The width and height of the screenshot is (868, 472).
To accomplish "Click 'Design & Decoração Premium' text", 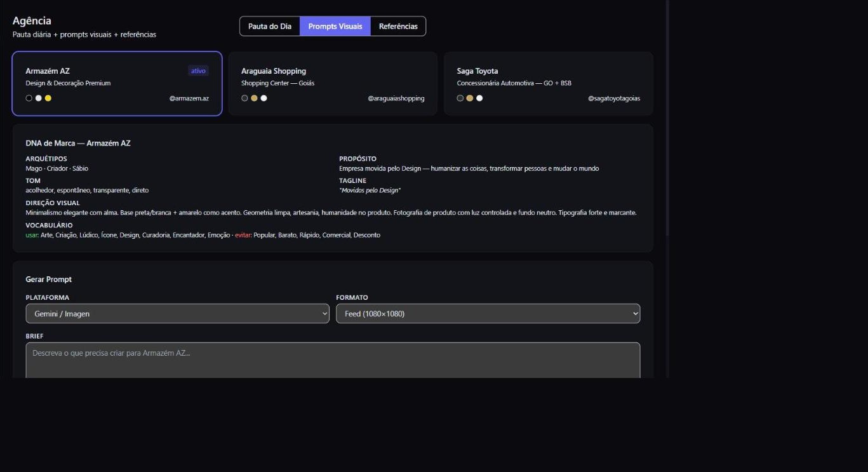I will [68, 83].
